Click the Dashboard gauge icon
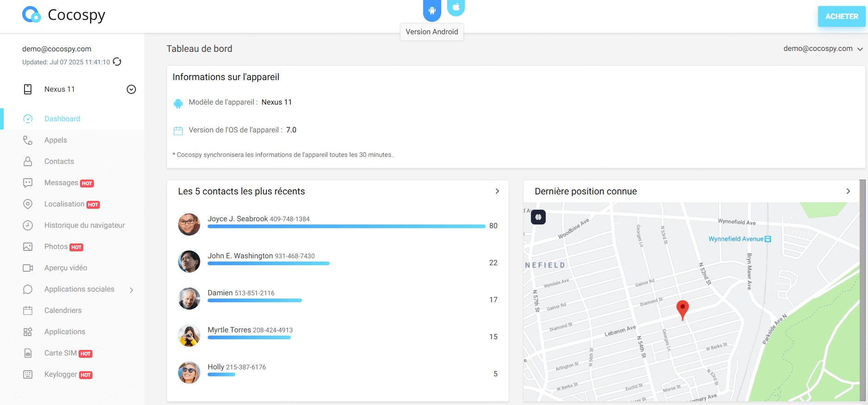The image size is (868, 405). click(x=28, y=119)
